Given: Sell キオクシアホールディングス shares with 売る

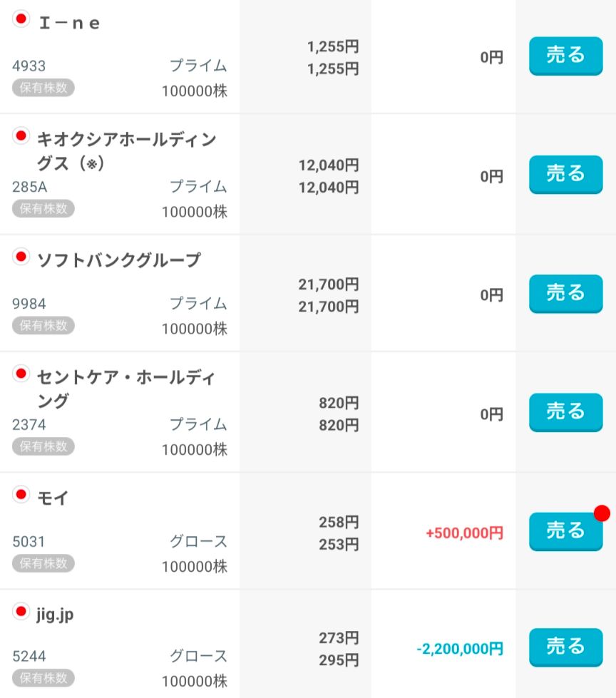Looking at the screenshot, I should coord(565,175).
